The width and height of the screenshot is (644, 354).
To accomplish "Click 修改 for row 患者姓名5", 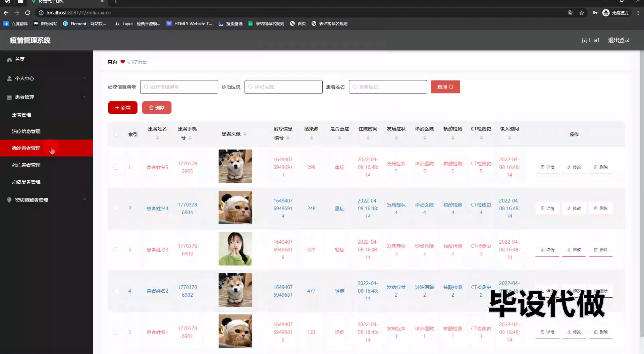I will (574, 167).
